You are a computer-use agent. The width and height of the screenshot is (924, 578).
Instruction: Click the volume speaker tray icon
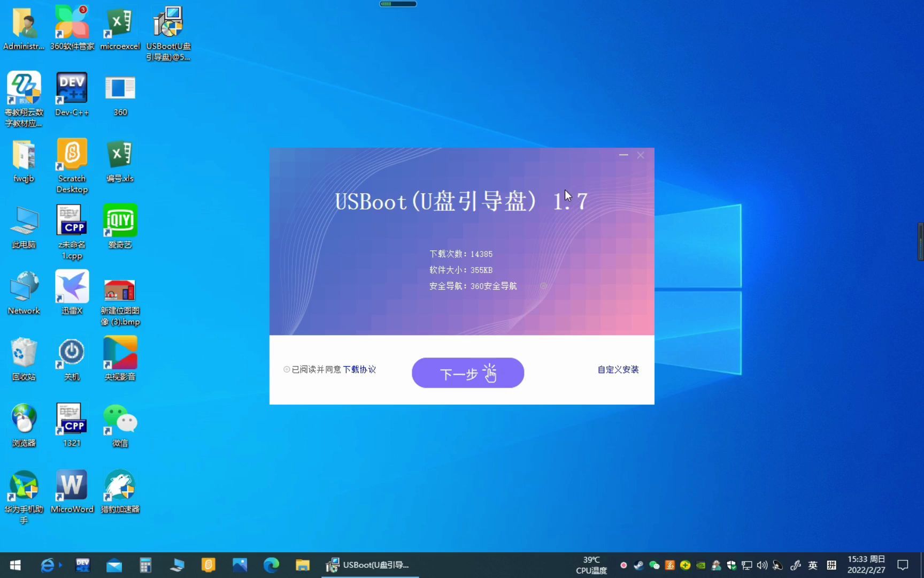coord(763,565)
